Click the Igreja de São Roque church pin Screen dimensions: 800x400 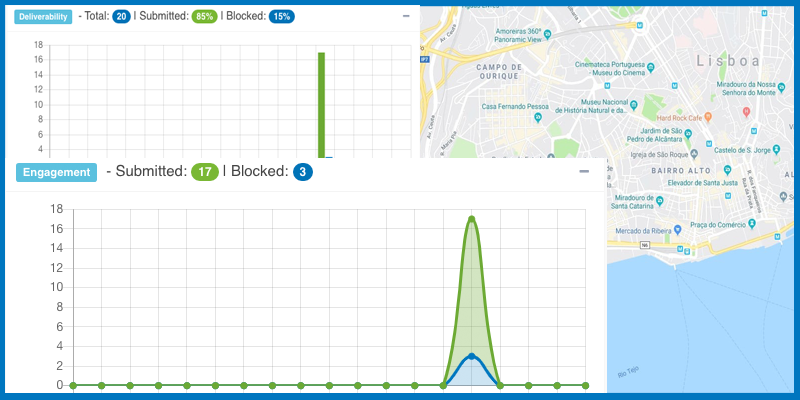coord(694,154)
